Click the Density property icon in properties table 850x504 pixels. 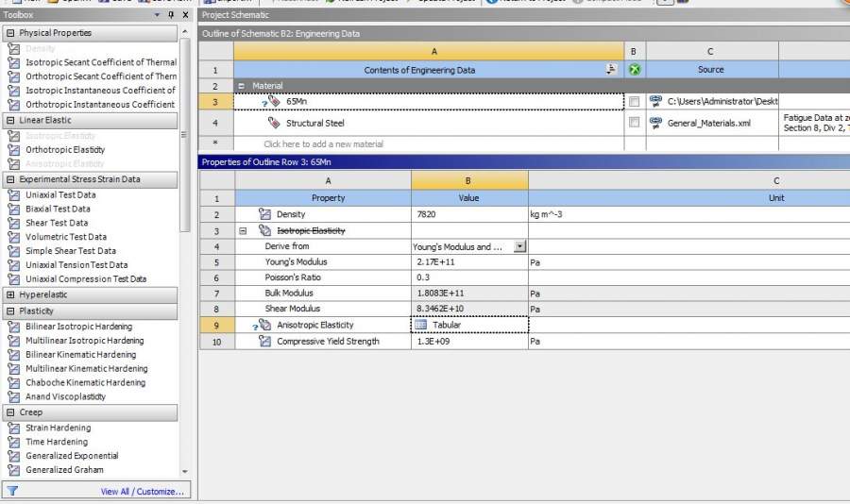pos(264,214)
